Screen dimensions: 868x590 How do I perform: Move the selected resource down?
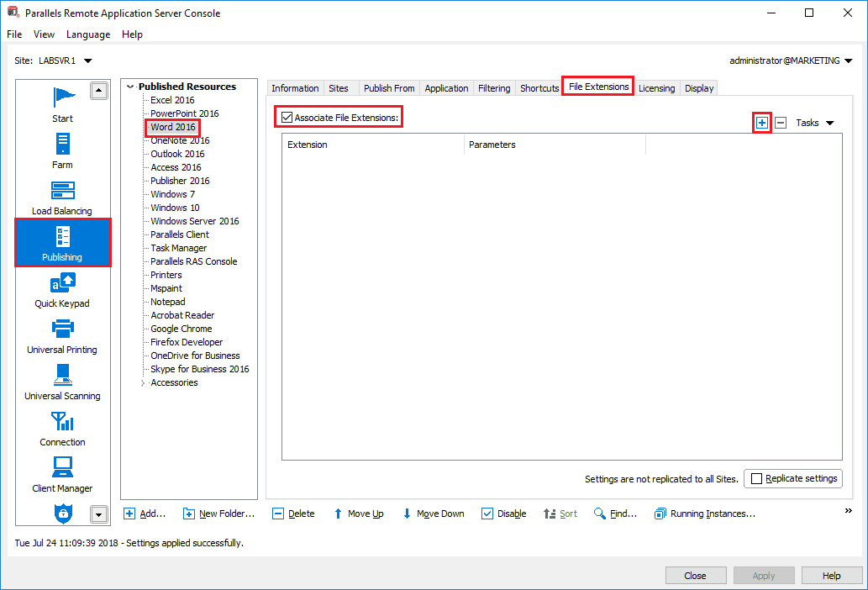pyautogui.click(x=434, y=514)
